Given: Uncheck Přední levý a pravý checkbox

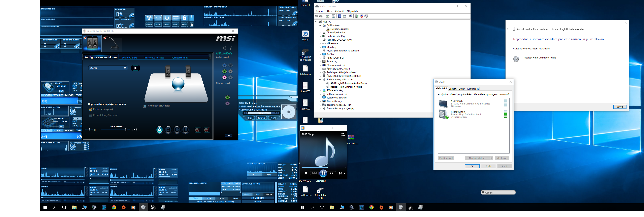Looking at the screenshot, I should pos(91,109).
